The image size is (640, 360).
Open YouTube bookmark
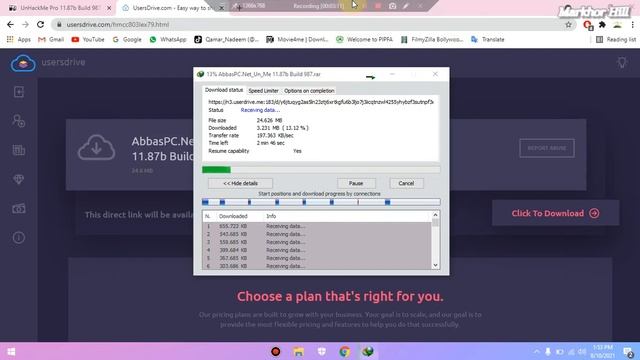88,40
